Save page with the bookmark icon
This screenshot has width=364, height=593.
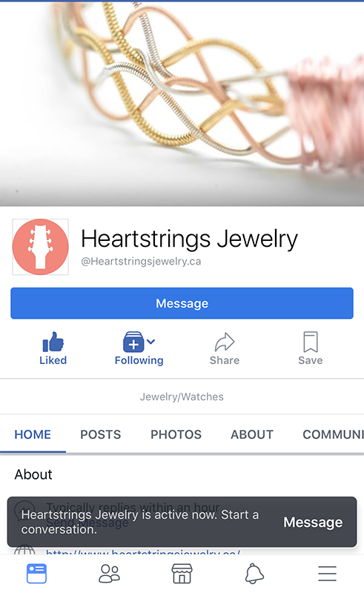click(x=311, y=342)
